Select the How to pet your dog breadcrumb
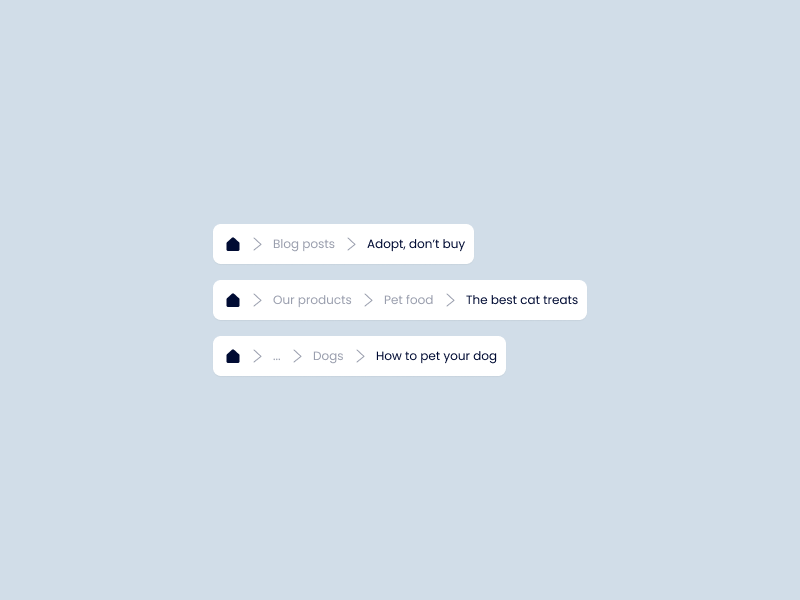The height and width of the screenshot is (600, 800). point(436,356)
